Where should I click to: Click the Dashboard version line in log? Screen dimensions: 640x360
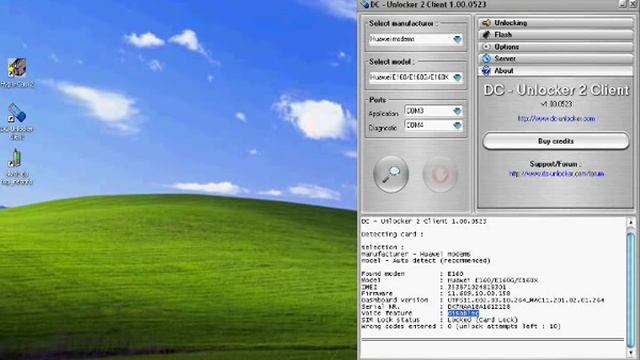pos(483,300)
